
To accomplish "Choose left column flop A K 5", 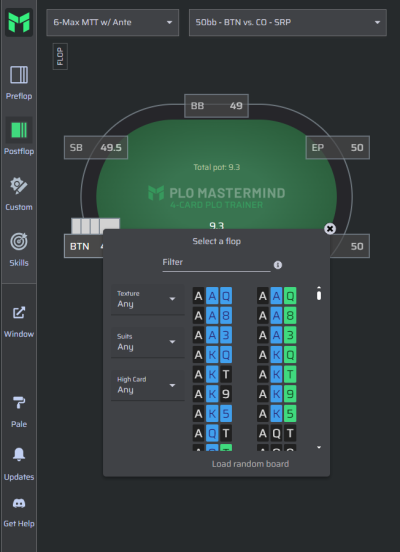I will pyautogui.click(x=212, y=413).
